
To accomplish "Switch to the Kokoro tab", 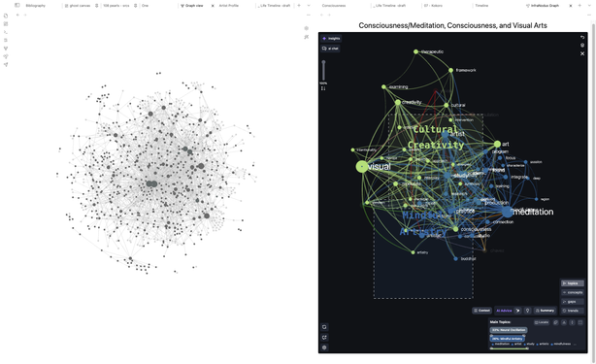I will (x=433, y=6).
